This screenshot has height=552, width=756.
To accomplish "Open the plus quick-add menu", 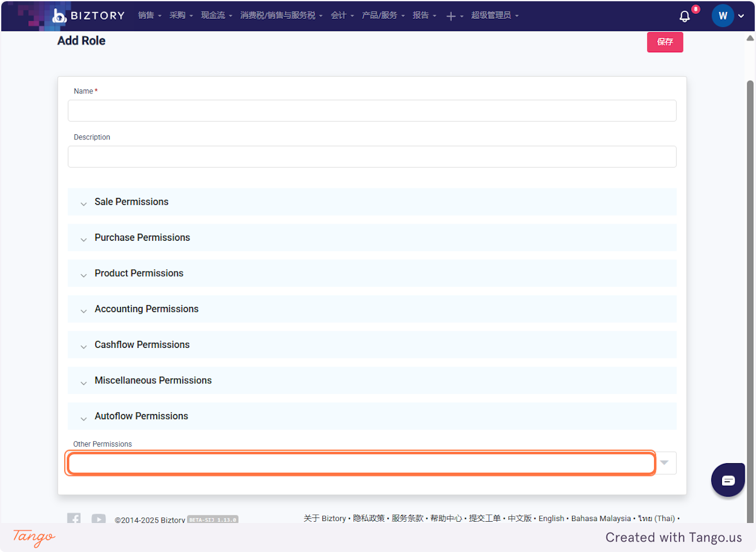I will 454,16.
